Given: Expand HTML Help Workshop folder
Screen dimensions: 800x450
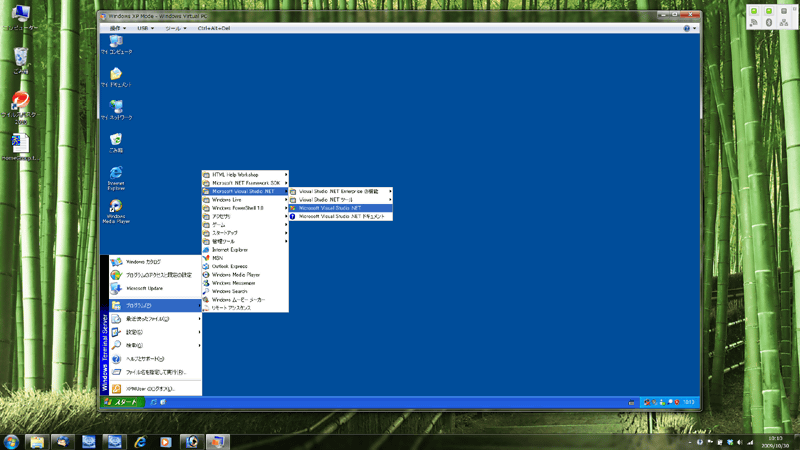Looking at the screenshot, I should [x=245, y=174].
